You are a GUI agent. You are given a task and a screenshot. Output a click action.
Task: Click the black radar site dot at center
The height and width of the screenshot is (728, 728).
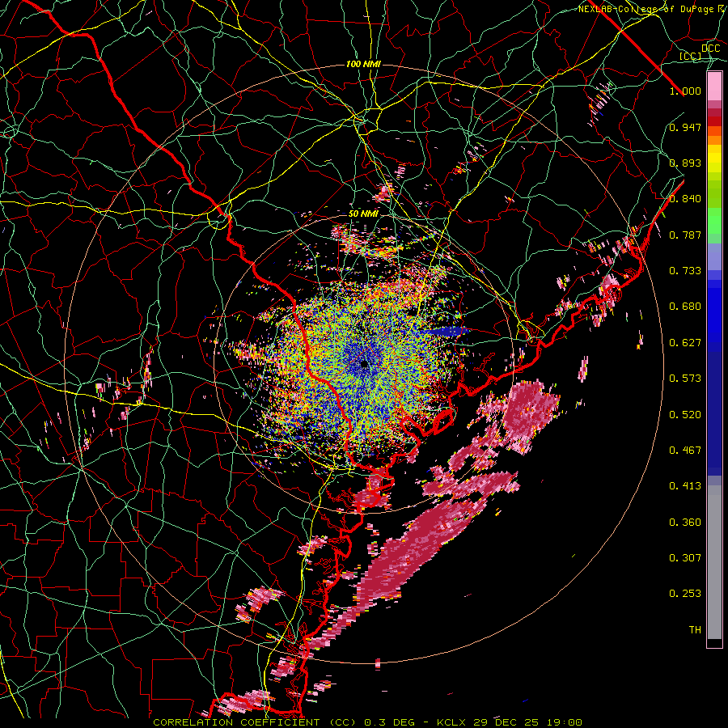pos(365,364)
